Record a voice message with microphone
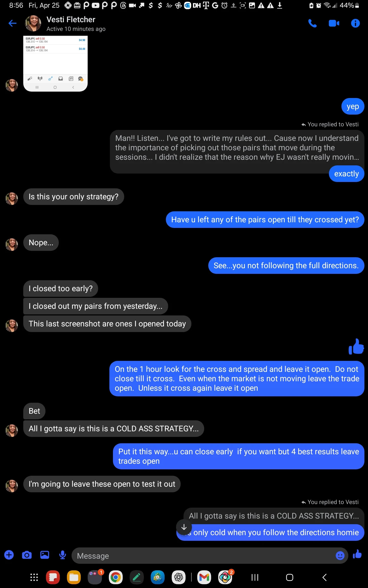Image resolution: width=368 pixels, height=588 pixels. point(63,555)
